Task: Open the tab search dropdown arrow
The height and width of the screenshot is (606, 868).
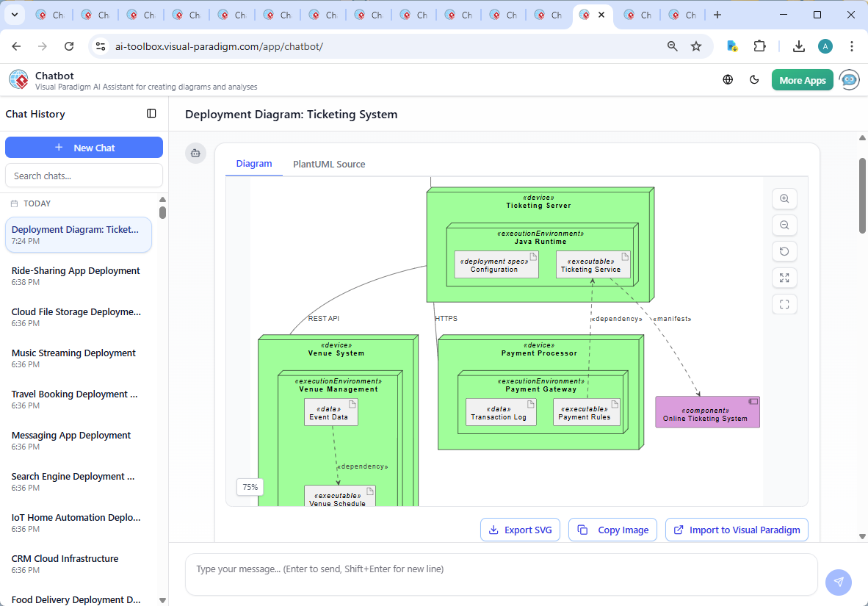Action: pyautogui.click(x=14, y=15)
